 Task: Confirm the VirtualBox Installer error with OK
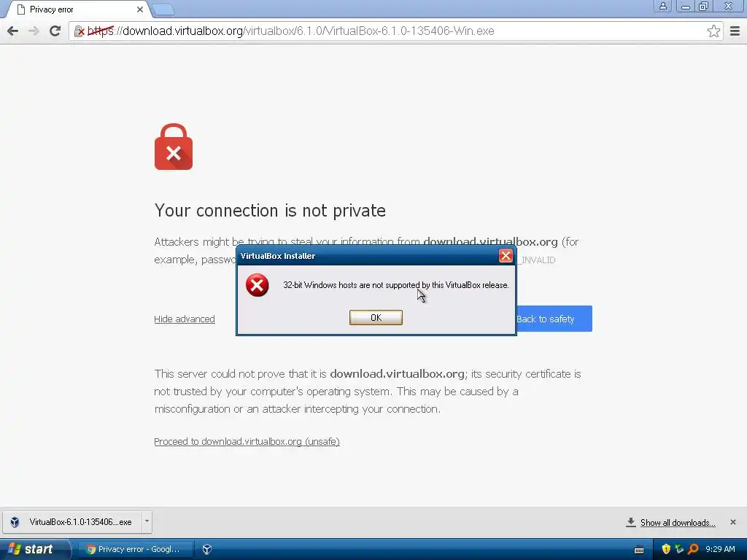[376, 318]
